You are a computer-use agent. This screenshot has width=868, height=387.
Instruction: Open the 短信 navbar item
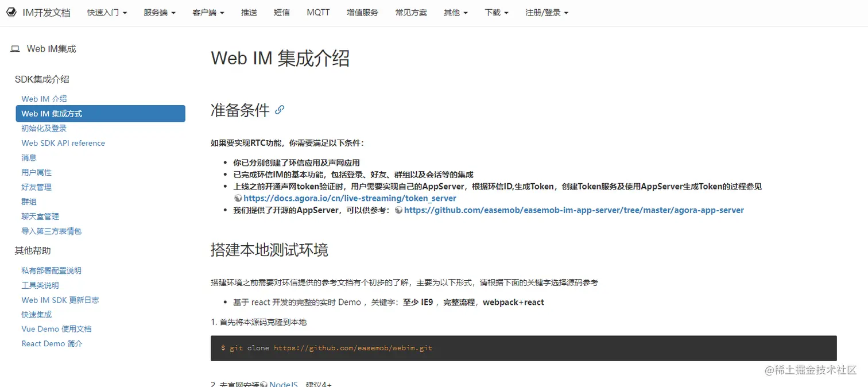(x=282, y=13)
